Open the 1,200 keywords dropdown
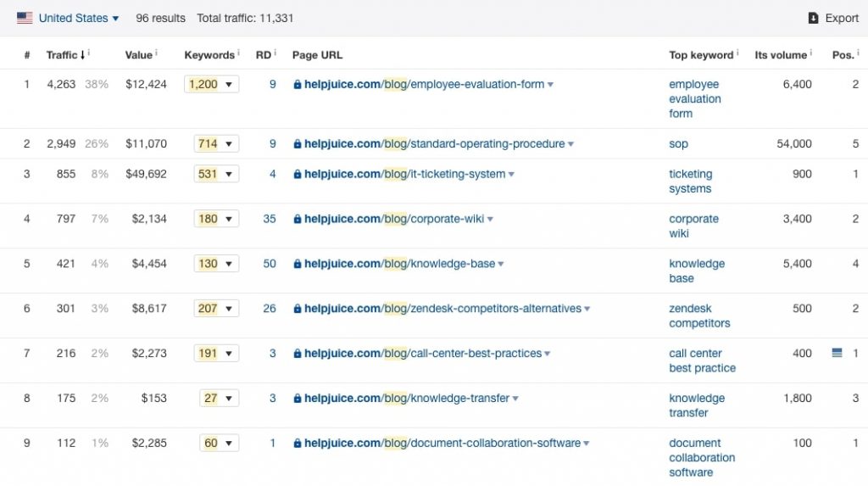This screenshot has height=486, width=868. pos(211,84)
